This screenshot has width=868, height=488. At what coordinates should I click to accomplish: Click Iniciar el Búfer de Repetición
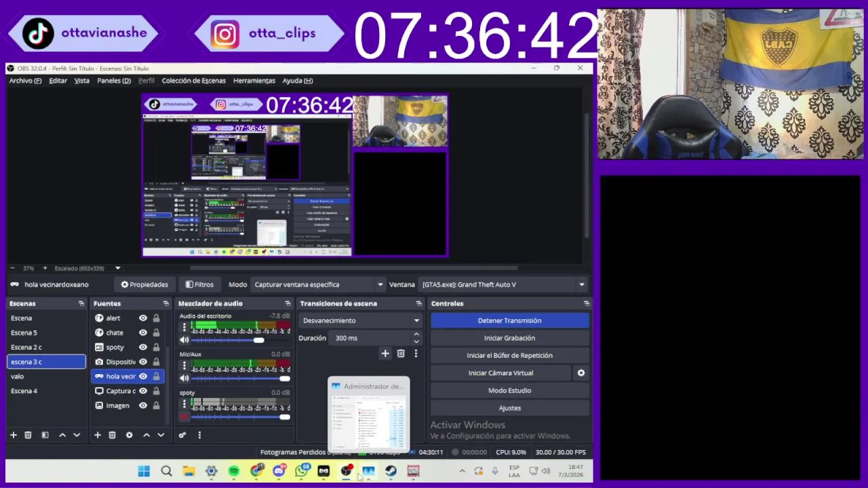[x=509, y=355]
